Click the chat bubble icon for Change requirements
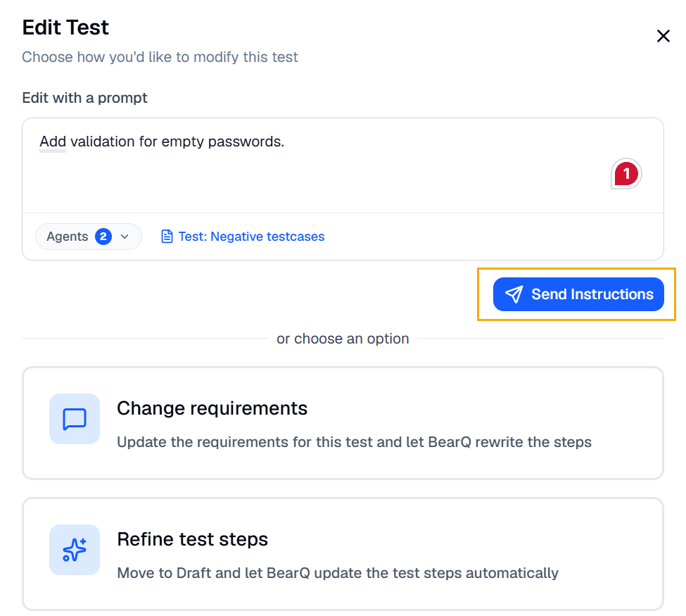This screenshot has height=616, width=686. (75, 419)
